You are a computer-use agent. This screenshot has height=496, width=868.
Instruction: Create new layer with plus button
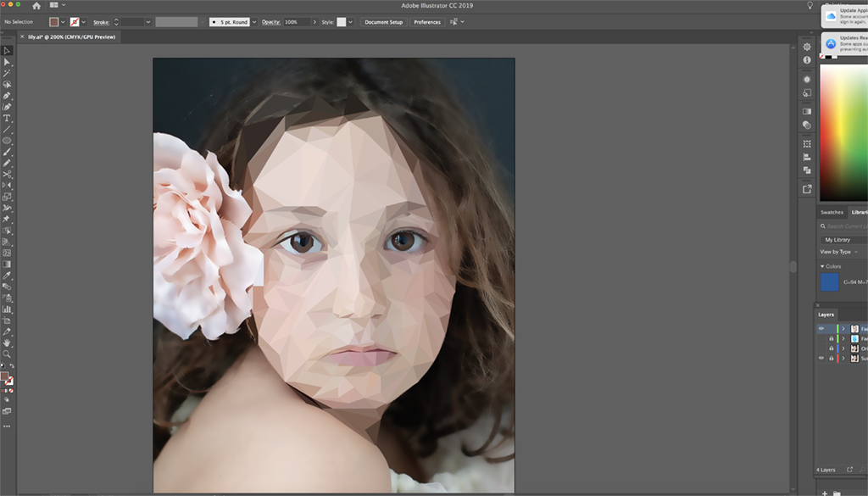[824, 493]
